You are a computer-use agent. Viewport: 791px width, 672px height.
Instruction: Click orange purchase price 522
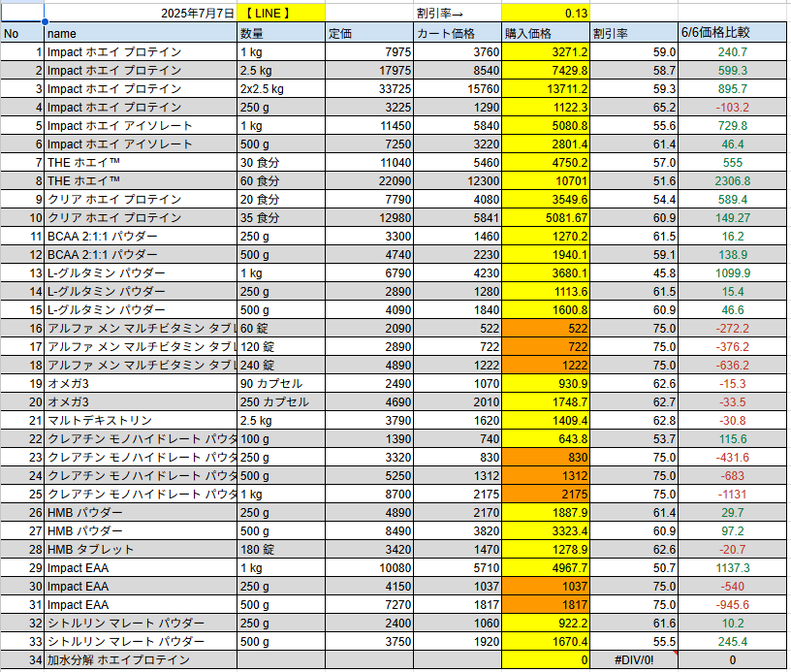(x=546, y=329)
